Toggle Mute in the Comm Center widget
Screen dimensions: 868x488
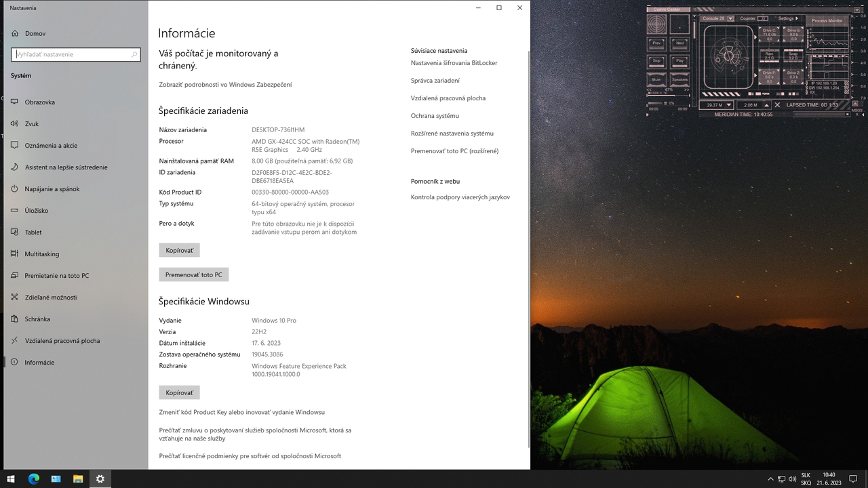click(x=656, y=79)
